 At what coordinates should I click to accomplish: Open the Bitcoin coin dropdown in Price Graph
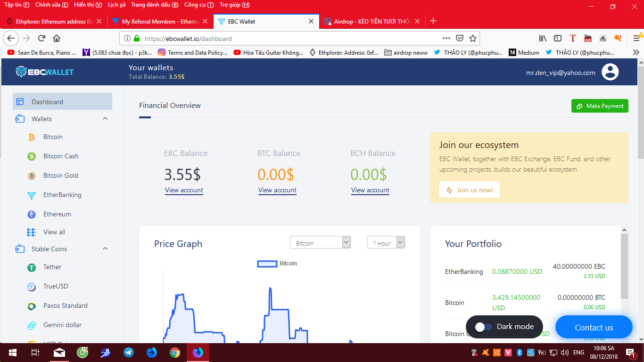[x=320, y=243]
